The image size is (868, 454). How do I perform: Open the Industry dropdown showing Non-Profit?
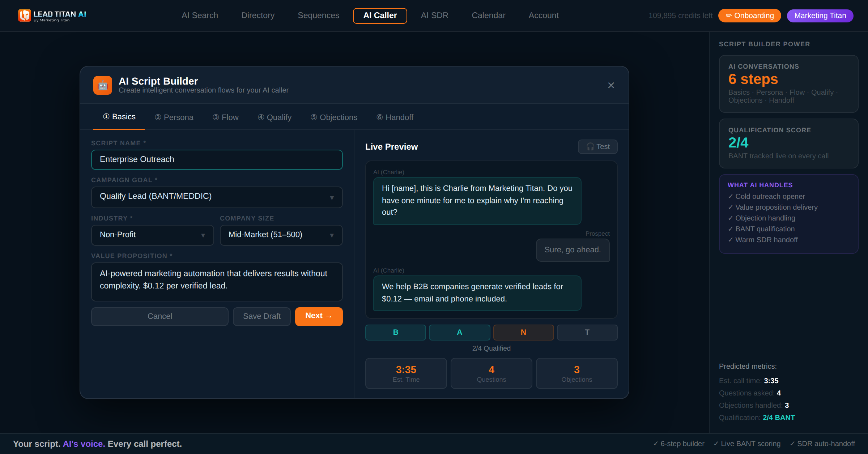[x=153, y=235]
